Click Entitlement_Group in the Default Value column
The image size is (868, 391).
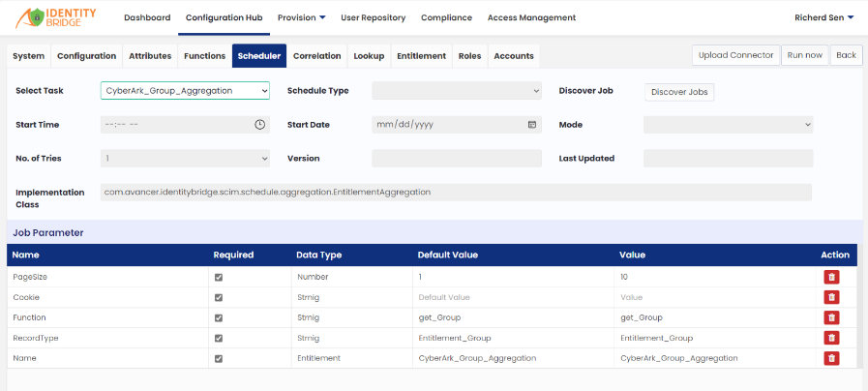(455, 338)
